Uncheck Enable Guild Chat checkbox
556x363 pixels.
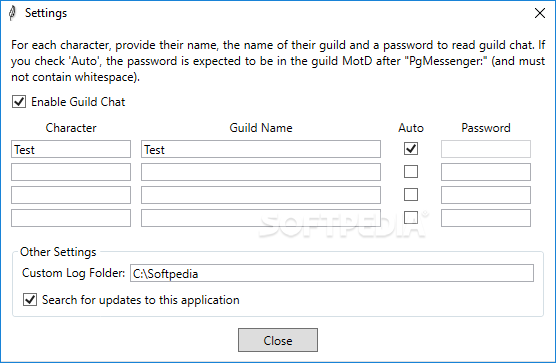[x=19, y=102]
